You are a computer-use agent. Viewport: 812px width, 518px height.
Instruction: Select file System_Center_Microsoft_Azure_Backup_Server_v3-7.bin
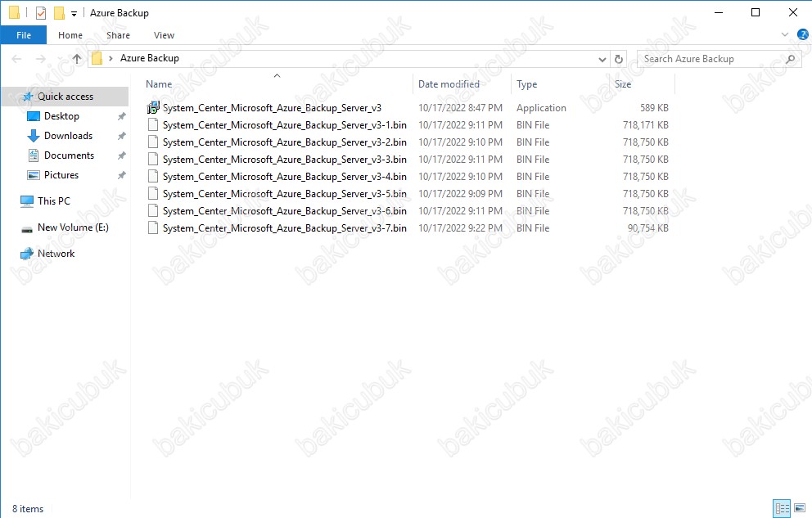click(x=284, y=227)
